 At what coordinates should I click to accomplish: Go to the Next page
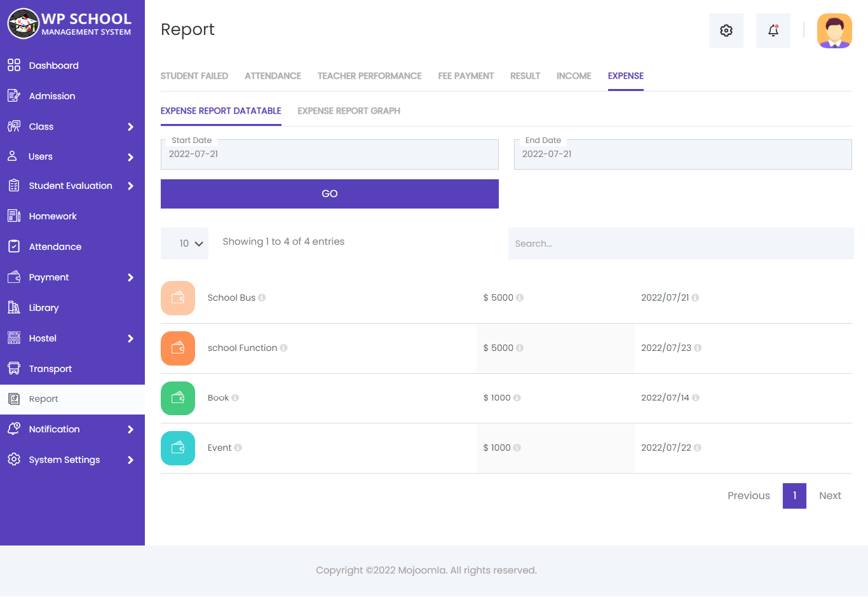(830, 496)
